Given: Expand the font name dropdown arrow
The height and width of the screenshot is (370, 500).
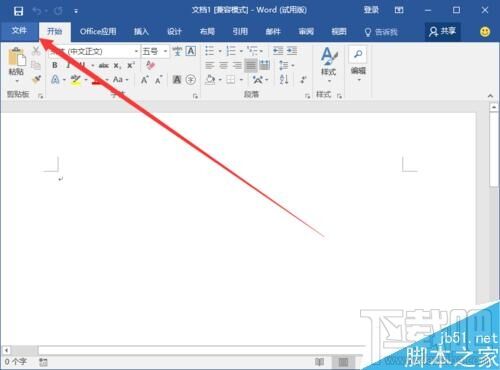Looking at the screenshot, I should (x=136, y=51).
